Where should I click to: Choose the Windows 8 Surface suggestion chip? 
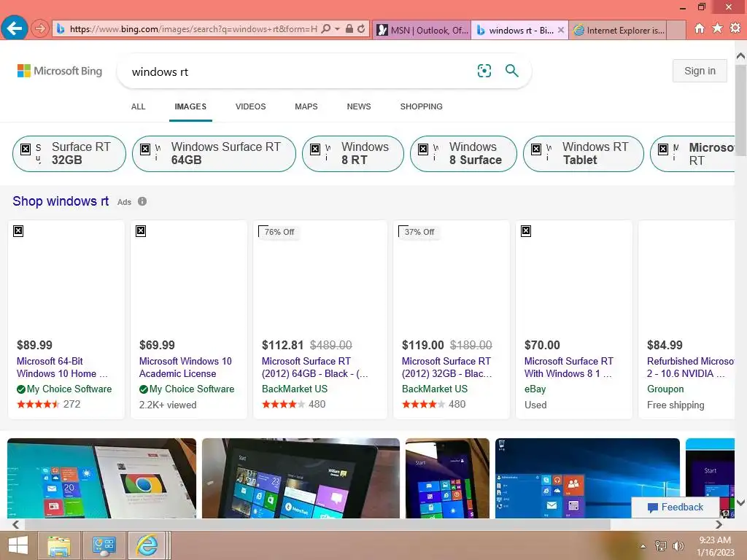tap(463, 153)
